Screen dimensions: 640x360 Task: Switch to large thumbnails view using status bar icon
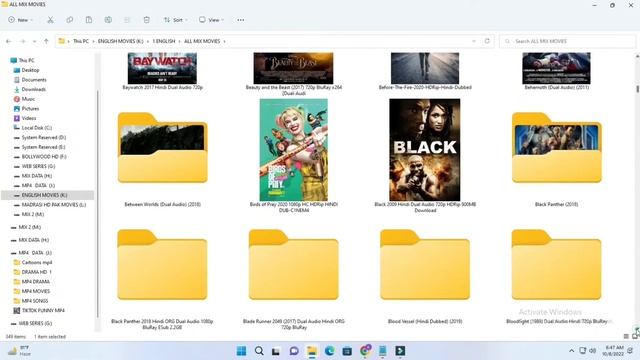pos(635,336)
